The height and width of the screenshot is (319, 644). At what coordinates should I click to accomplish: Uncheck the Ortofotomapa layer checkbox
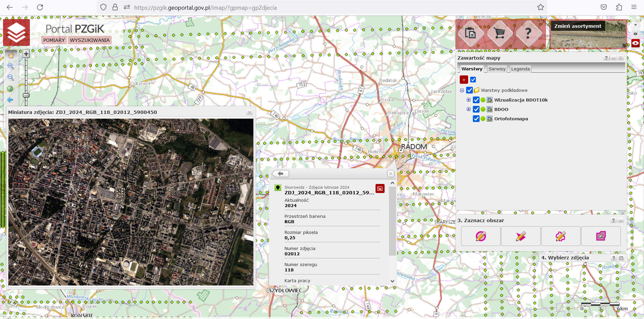[476, 119]
